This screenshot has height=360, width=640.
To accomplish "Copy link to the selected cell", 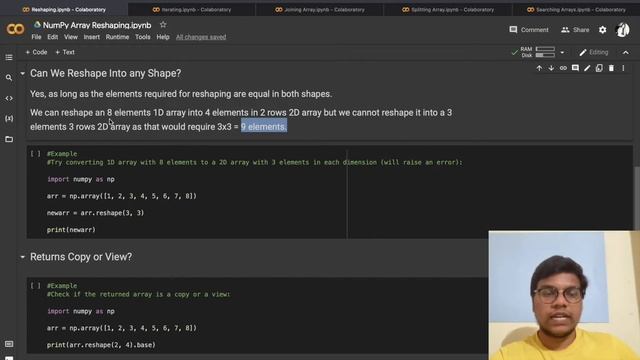I will 563,68.
